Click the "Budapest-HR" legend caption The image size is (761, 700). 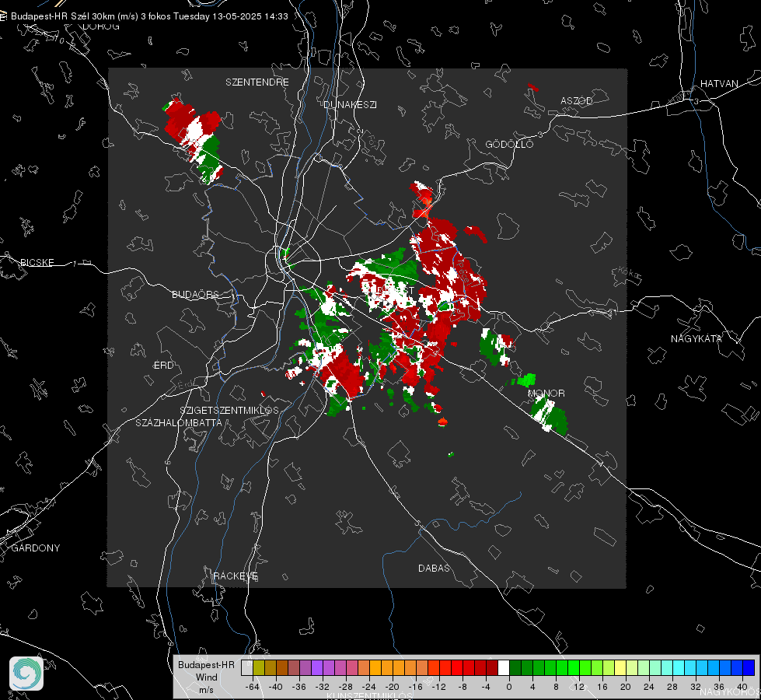(206, 664)
